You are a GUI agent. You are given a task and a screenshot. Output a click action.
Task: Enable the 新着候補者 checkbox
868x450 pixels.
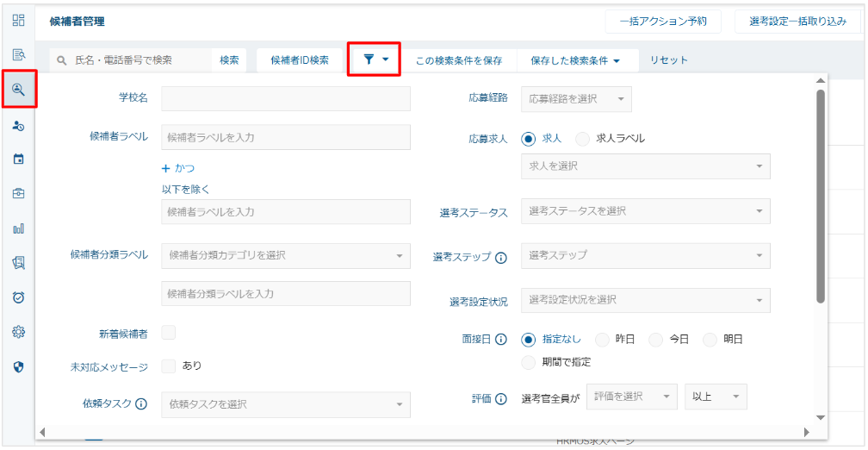[x=169, y=333]
